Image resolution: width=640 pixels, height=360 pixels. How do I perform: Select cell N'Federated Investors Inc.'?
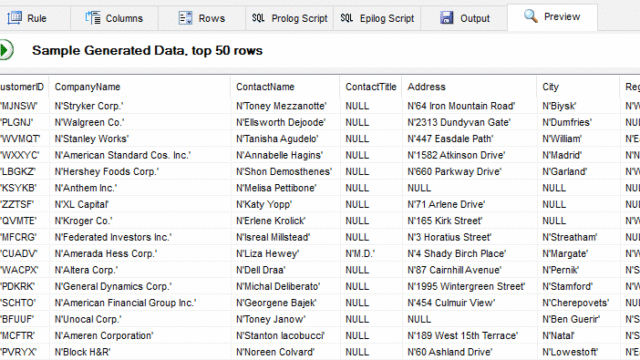[x=139, y=237]
